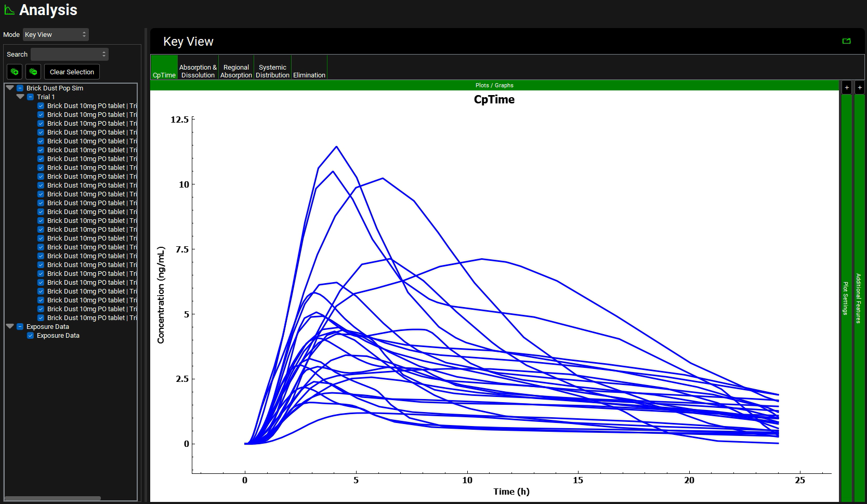Image resolution: width=867 pixels, height=504 pixels.
Task: Click the export icon in Key View header
Action: point(846,41)
